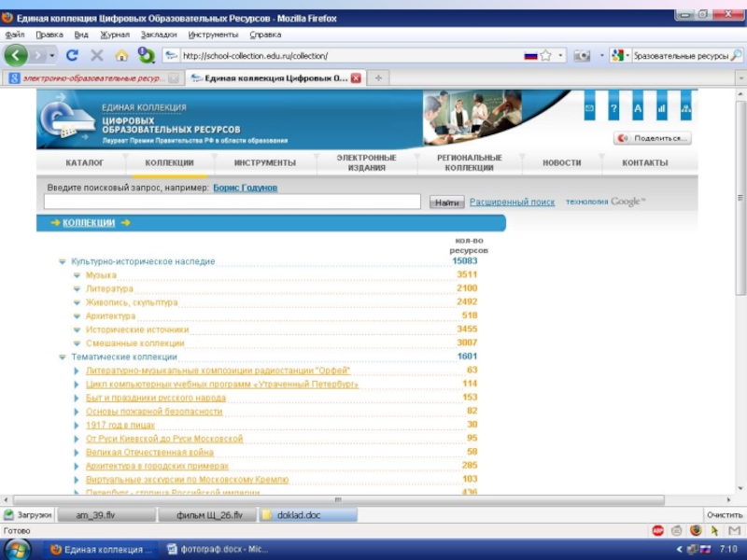Click the stop loading X icon
The height and width of the screenshot is (560, 747).
96,56
